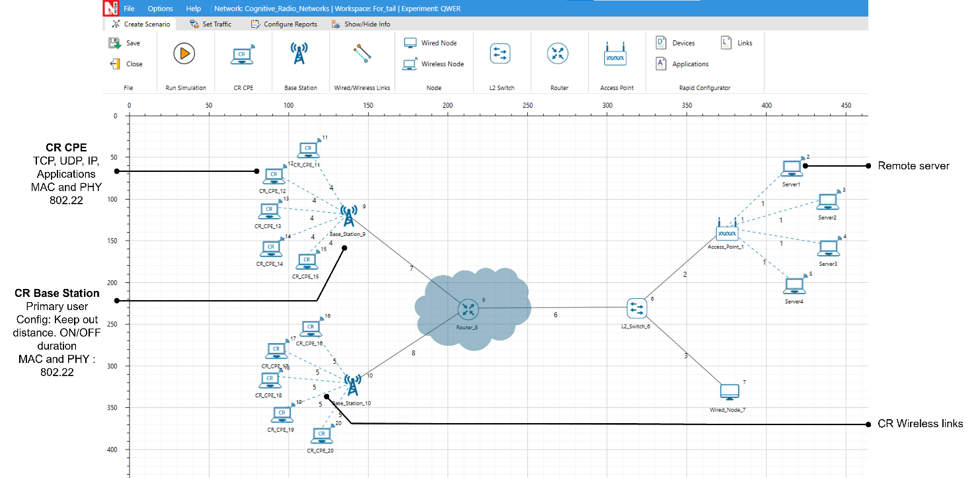The image size is (980, 478).
Task: Select Wired_Node_7 on the canvas
Action: click(x=730, y=392)
